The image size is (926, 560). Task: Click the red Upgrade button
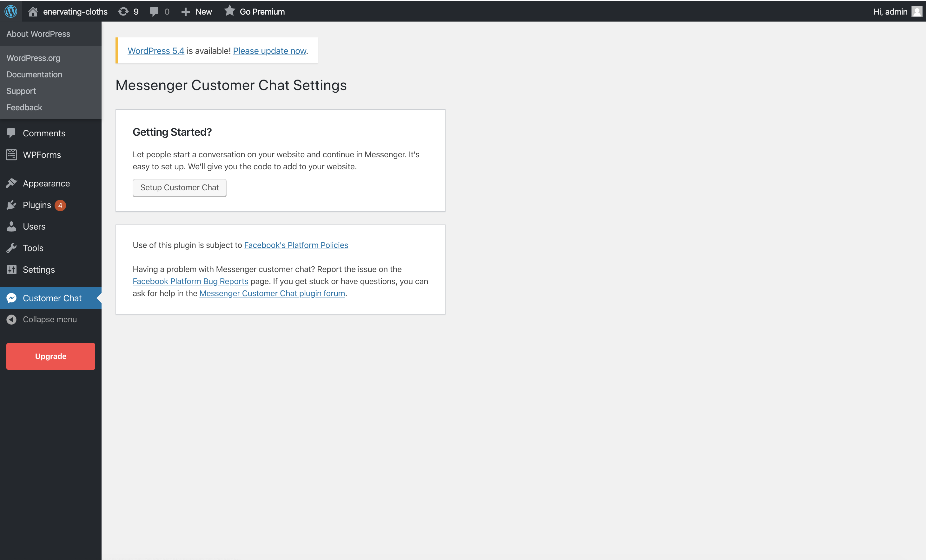tap(51, 356)
